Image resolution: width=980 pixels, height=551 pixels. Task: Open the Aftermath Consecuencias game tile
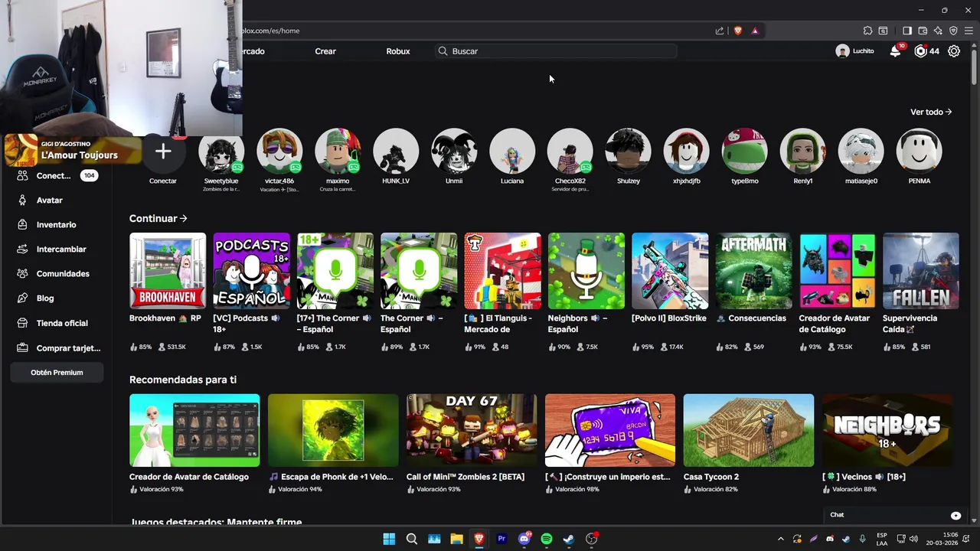click(753, 271)
